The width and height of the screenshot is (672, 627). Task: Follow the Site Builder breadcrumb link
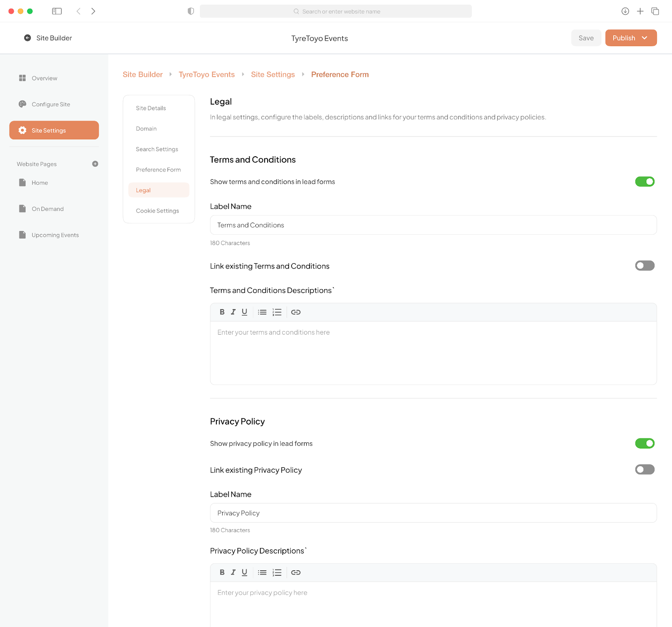pyautogui.click(x=142, y=74)
